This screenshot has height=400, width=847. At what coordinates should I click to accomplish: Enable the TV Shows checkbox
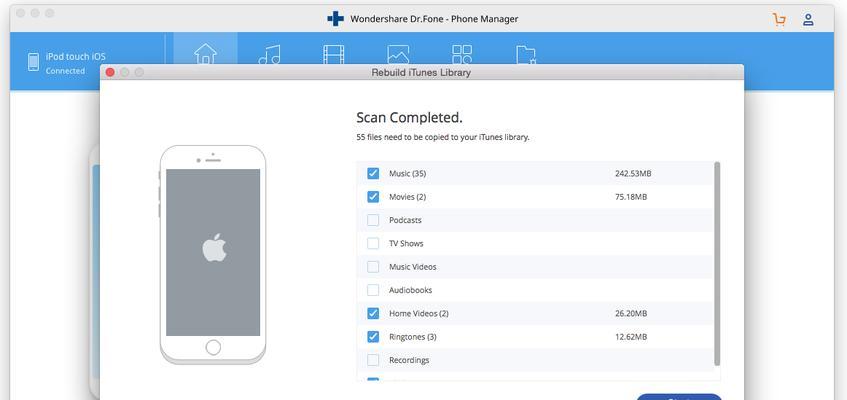(373, 243)
